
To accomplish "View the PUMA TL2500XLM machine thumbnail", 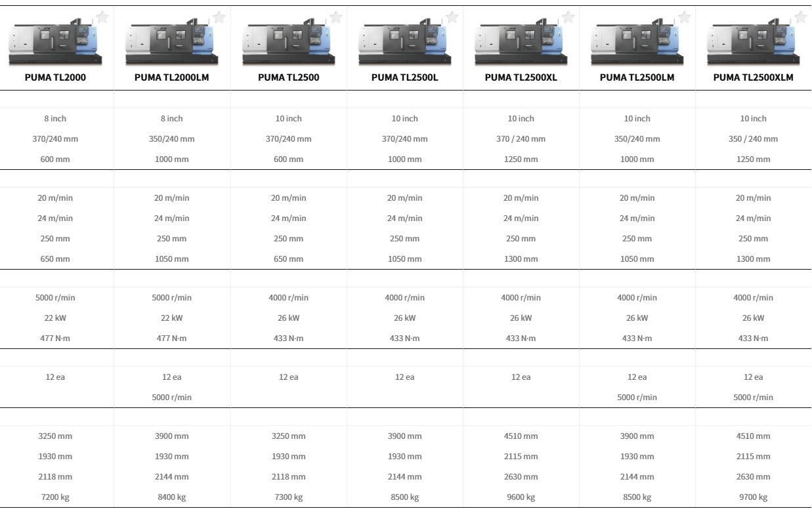I will [754, 43].
